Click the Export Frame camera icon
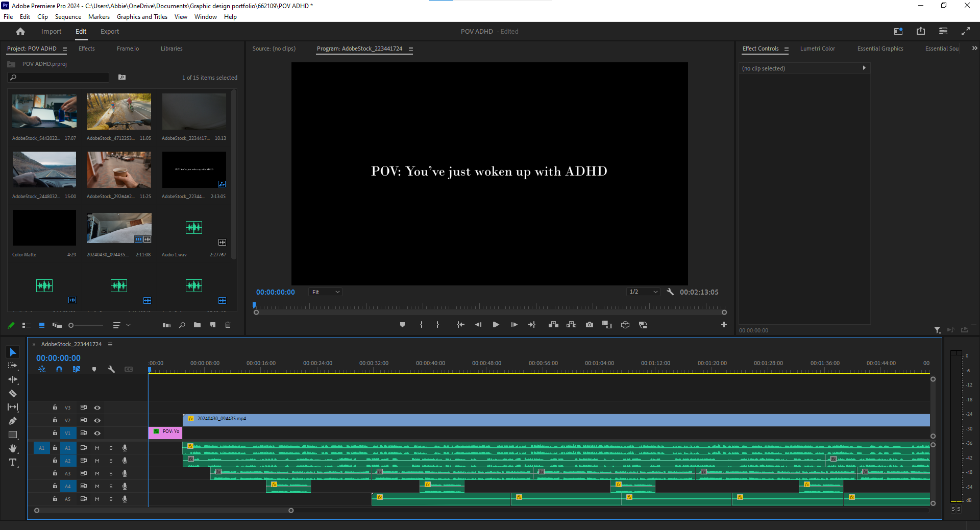The height and width of the screenshot is (530, 980). click(x=590, y=325)
